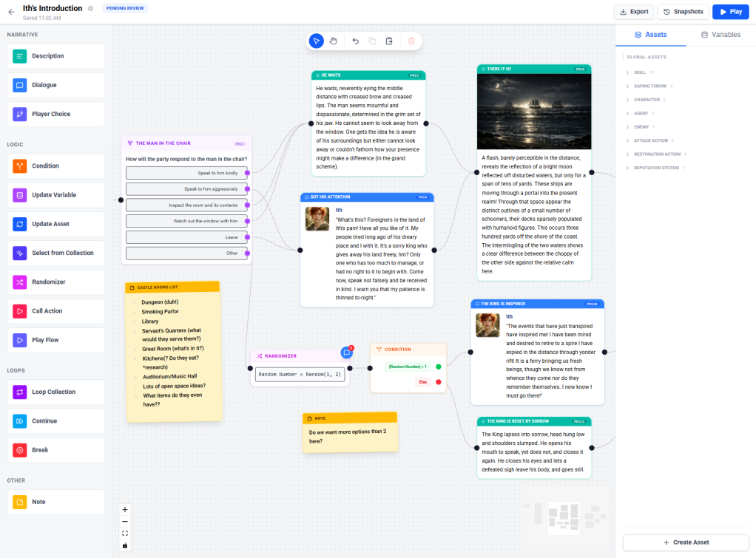Toggle the canvas lock icon

coord(124,545)
